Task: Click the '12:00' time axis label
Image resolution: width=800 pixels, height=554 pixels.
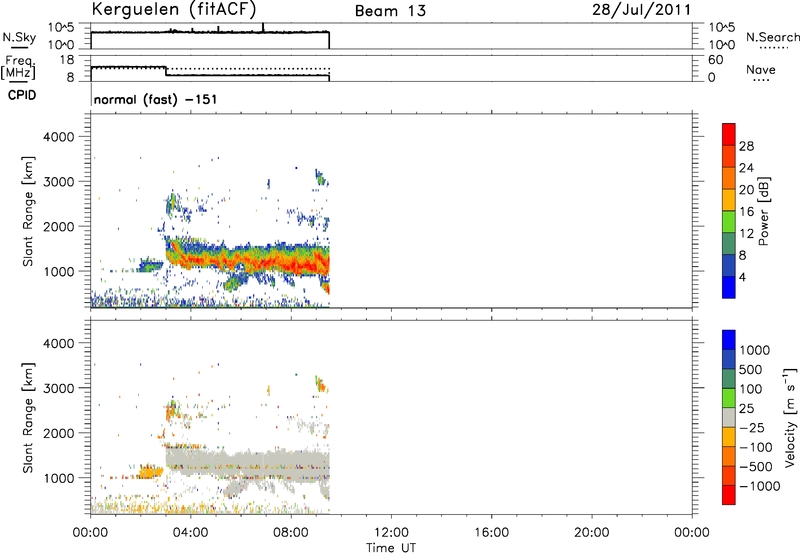Action: click(391, 533)
